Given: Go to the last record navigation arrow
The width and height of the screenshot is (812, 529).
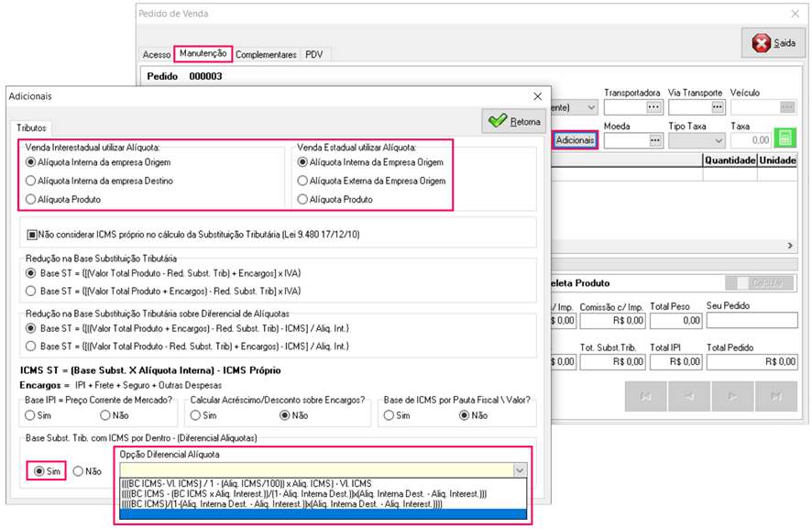Looking at the screenshot, I should pos(776,396).
